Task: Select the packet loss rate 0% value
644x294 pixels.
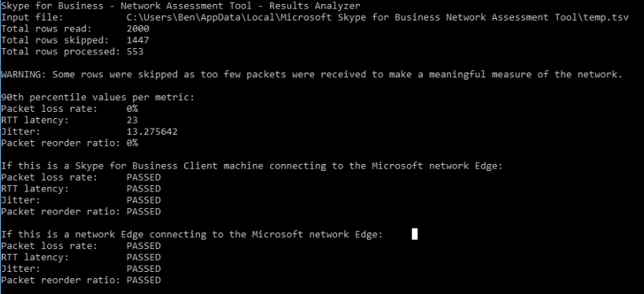Action: 132,109
